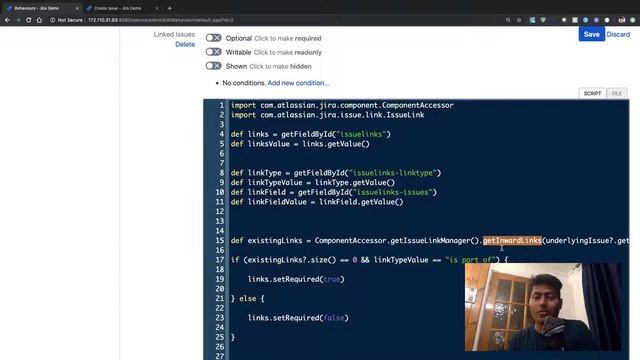The image size is (640, 360).
Task: Click the Linked Issues field label
Action: click(174, 34)
